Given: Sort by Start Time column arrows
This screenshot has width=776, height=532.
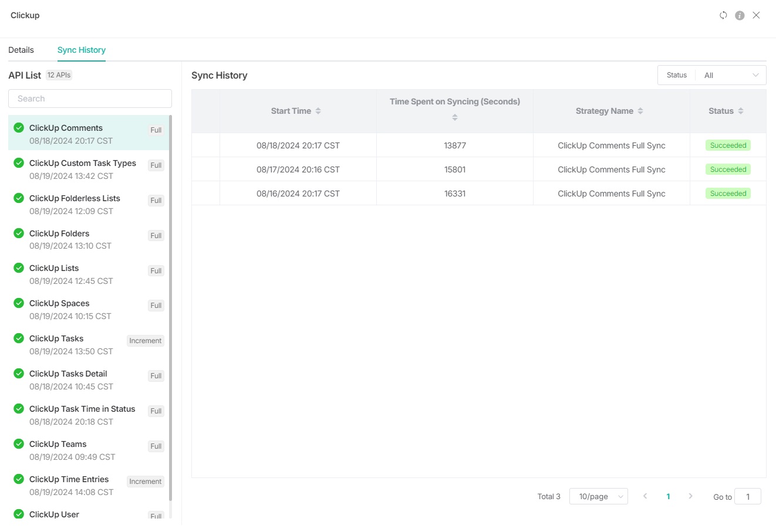Looking at the screenshot, I should click(318, 111).
